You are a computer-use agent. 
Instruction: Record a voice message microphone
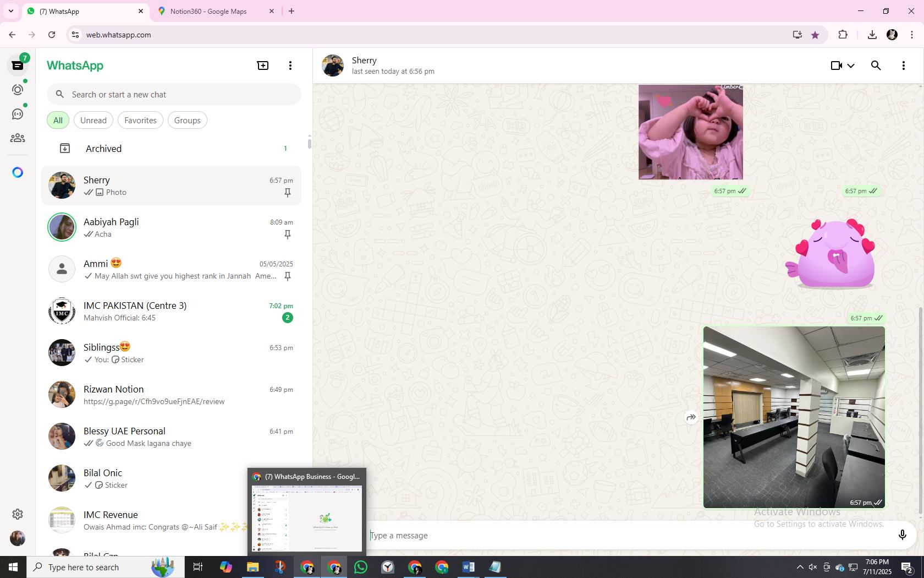tap(903, 535)
